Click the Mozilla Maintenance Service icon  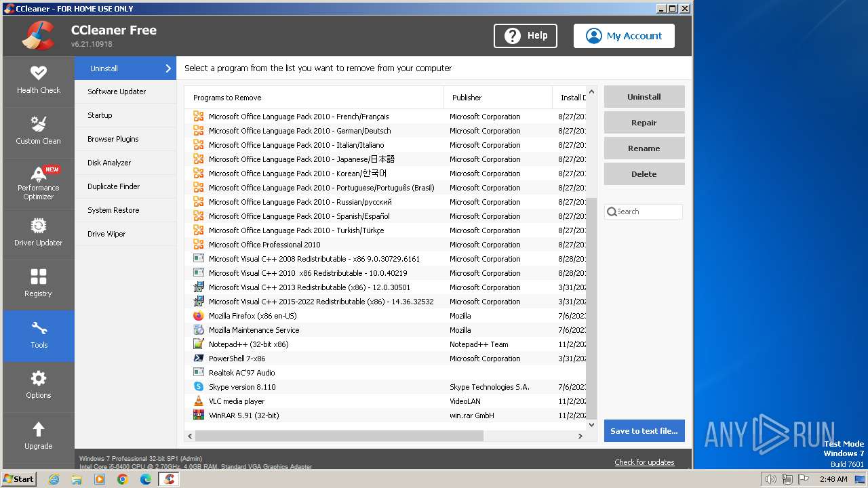(x=199, y=330)
